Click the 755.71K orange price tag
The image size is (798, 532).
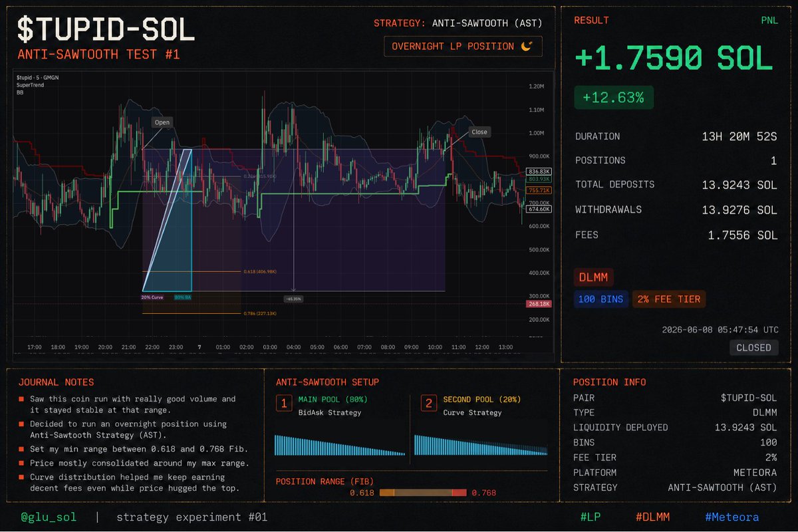539,190
